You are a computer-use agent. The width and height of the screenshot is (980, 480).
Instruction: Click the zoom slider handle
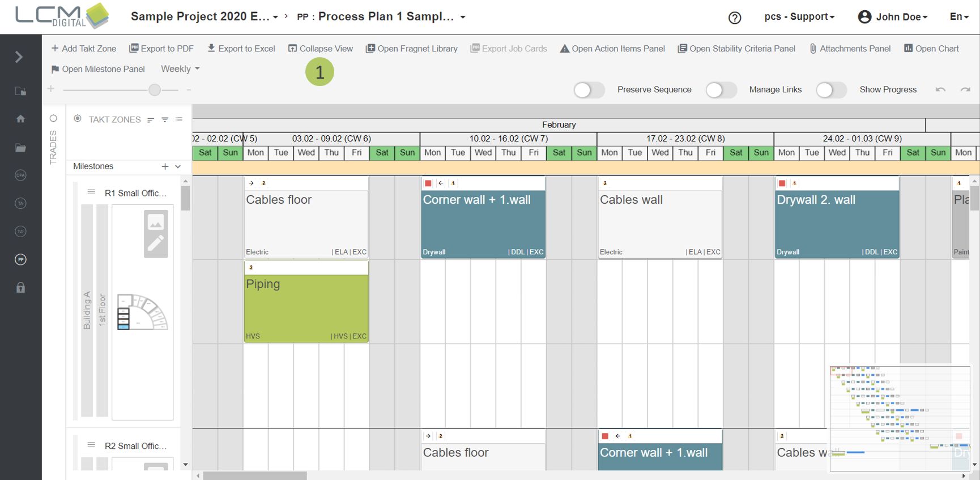154,89
